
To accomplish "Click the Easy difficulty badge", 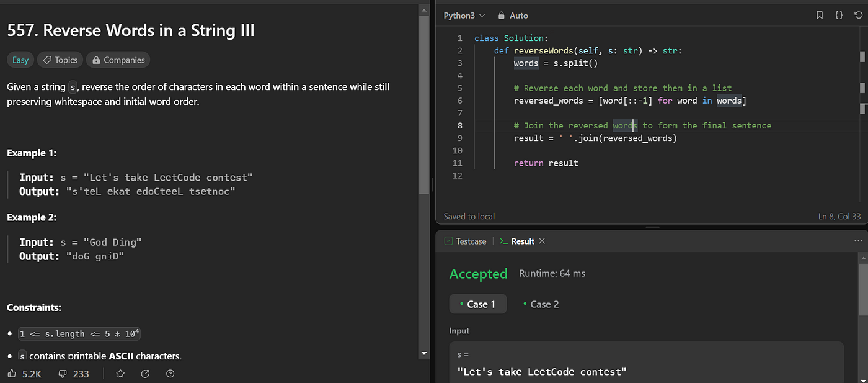I will tap(20, 60).
